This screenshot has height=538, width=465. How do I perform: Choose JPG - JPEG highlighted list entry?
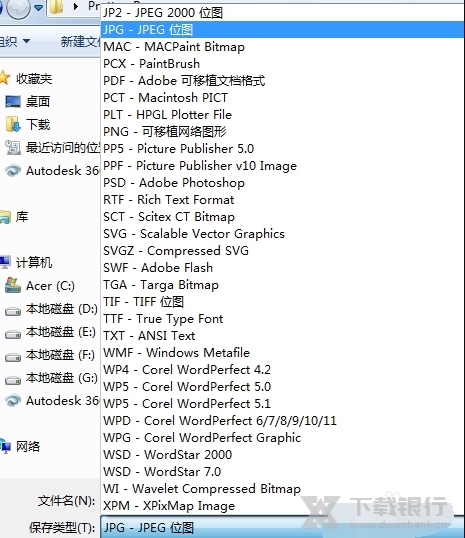[x=282, y=30]
